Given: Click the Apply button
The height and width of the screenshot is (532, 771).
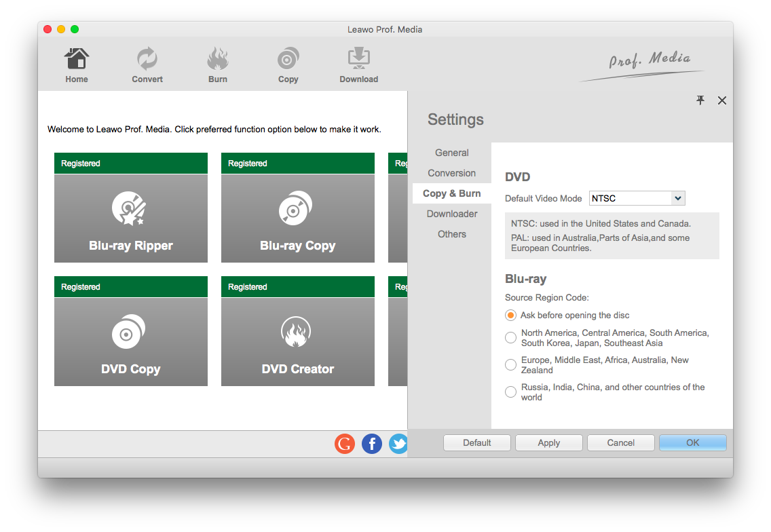Looking at the screenshot, I should (548, 443).
